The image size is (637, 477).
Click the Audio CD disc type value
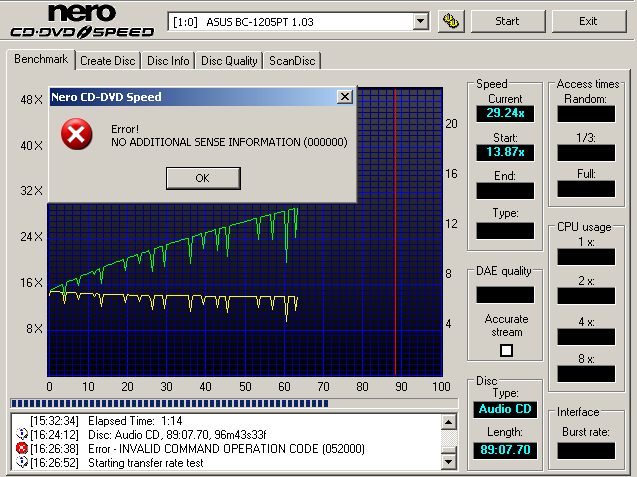pyautogui.click(x=505, y=409)
